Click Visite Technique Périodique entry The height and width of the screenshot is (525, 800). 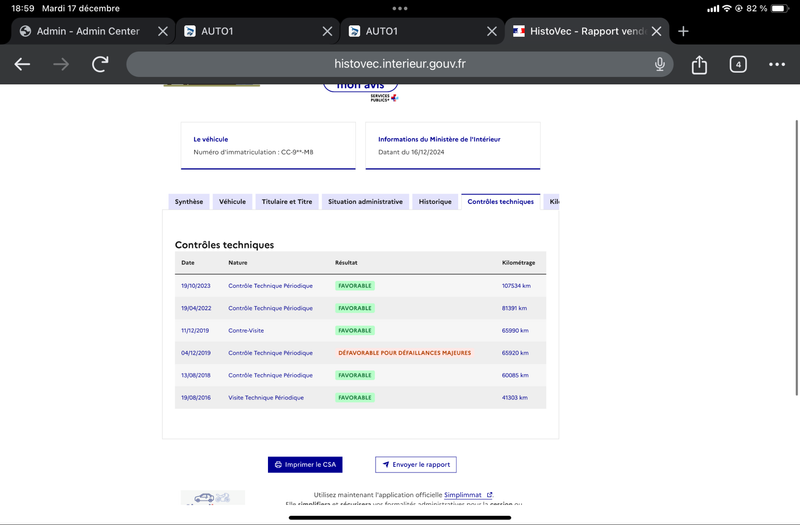pyautogui.click(x=266, y=398)
